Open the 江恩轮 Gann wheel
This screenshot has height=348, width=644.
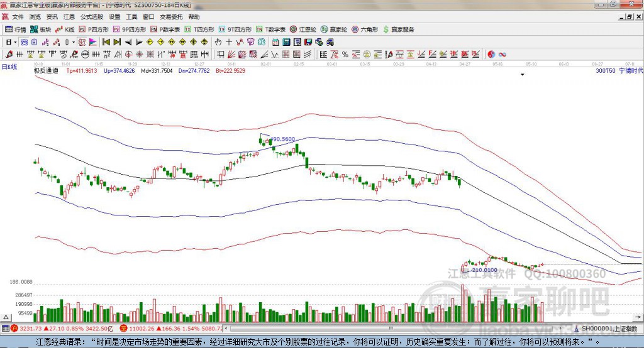(x=303, y=29)
